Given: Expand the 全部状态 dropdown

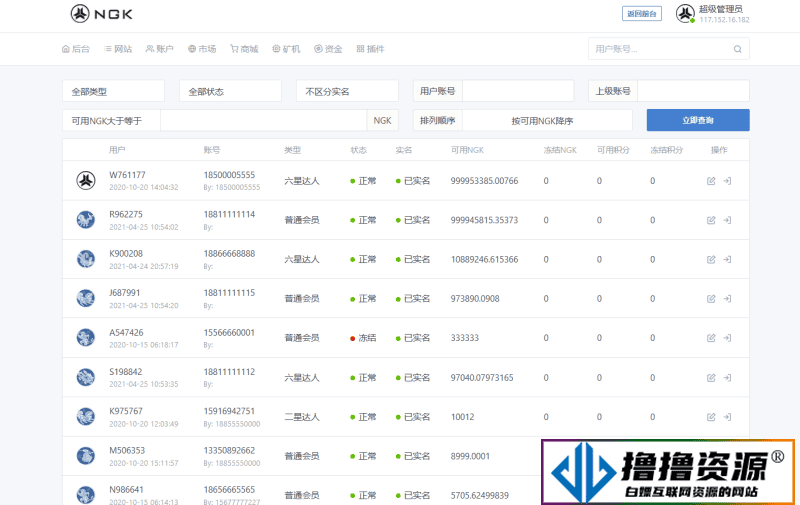Looking at the screenshot, I should (230, 91).
